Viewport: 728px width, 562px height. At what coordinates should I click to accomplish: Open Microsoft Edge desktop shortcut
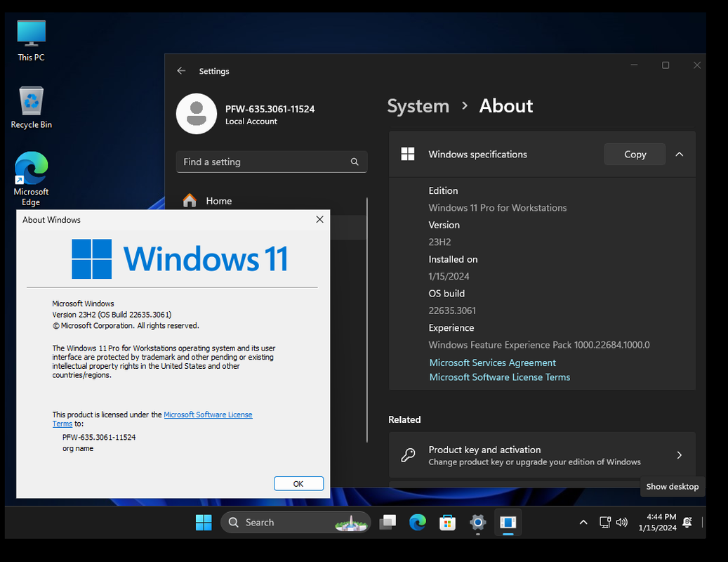tap(31, 179)
